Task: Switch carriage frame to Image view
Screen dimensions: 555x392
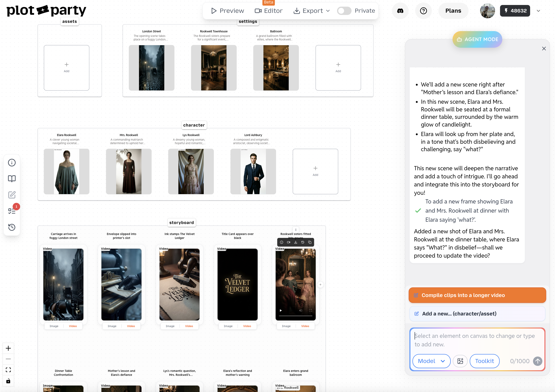Action: tap(54, 326)
